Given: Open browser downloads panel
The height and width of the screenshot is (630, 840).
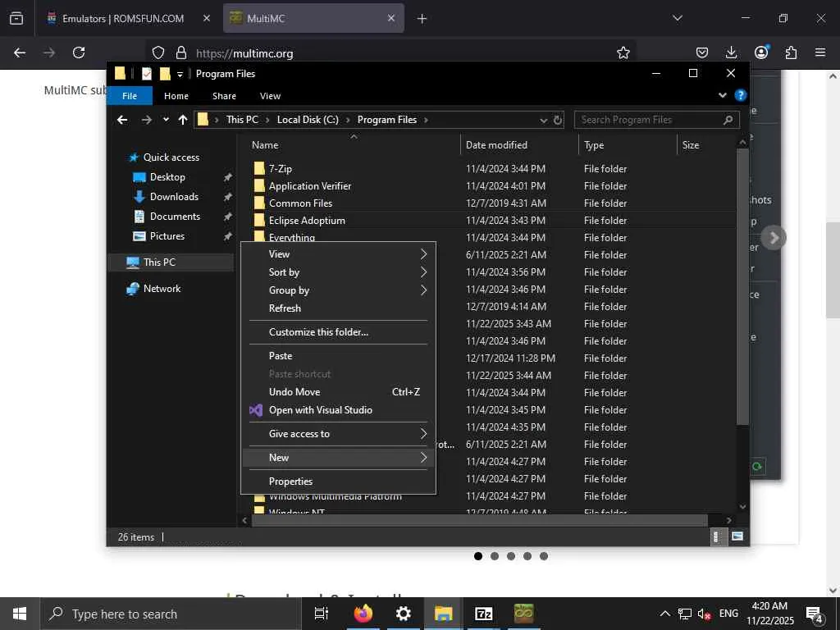Looking at the screenshot, I should tap(731, 52).
